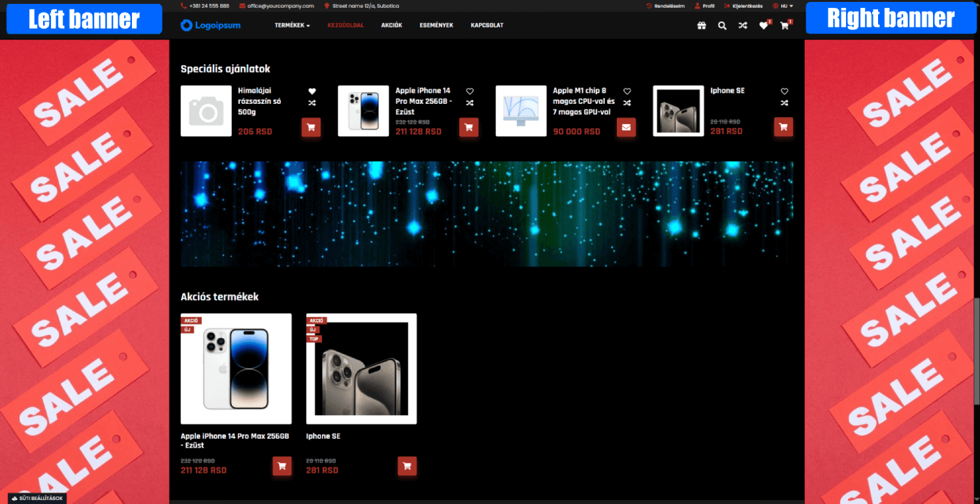Toggle wishlist heart for Himalájai rózsaszín só

(312, 92)
